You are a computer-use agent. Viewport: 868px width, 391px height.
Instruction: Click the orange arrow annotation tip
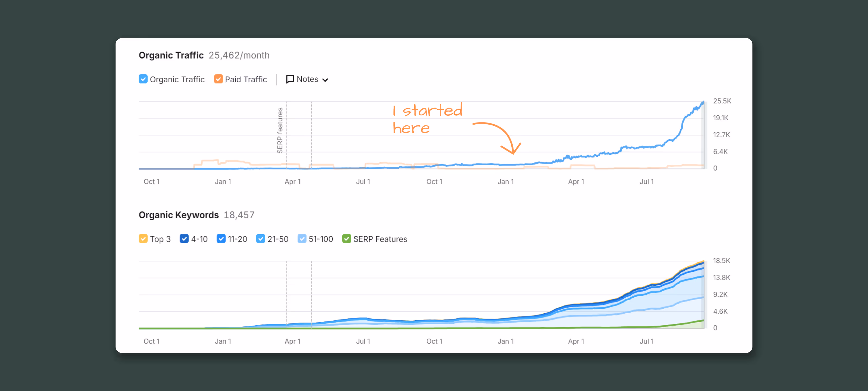click(513, 153)
